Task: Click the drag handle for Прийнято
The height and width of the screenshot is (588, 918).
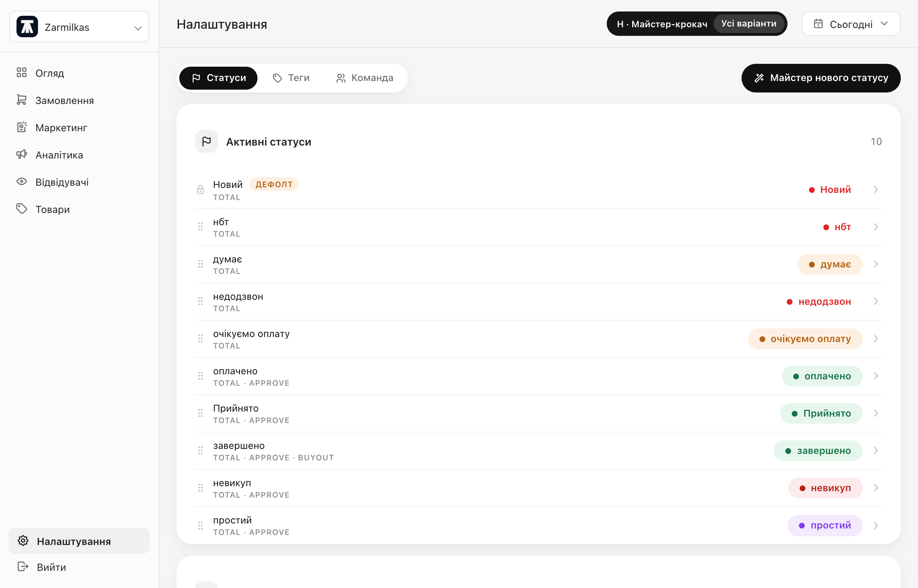Action: [200, 413]
